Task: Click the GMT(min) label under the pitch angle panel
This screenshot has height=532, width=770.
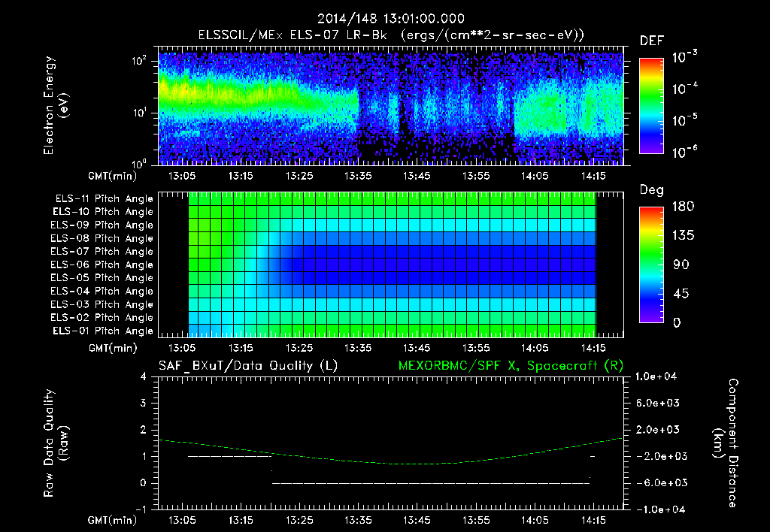Action: (113, 348)
